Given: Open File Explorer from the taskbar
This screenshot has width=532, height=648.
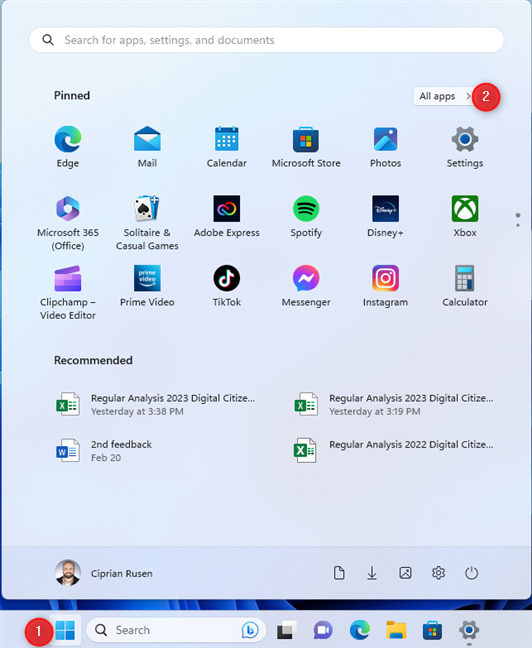Looking at the screenshot, I should pyautogui.click(x=396, y=630).
